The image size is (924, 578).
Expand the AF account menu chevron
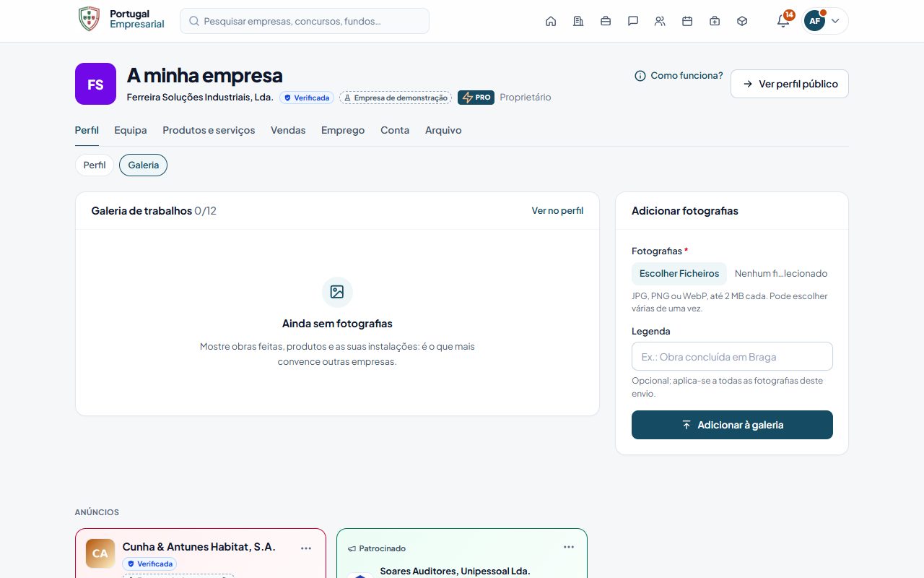coord(835,21)
